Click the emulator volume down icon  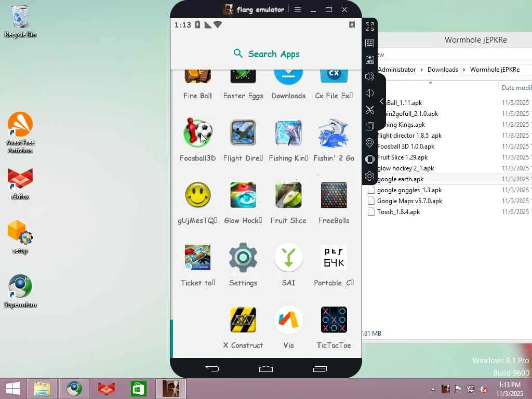370,93
